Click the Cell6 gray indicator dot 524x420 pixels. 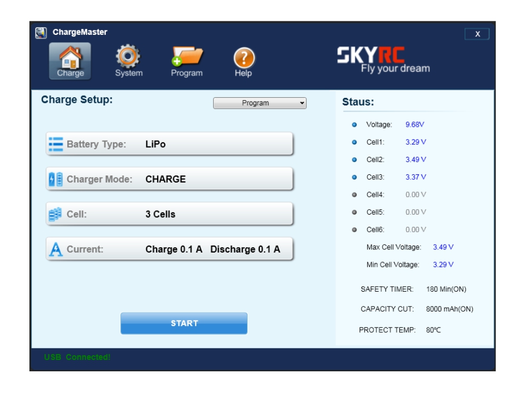pyautogui.click(x=354, y=230)
